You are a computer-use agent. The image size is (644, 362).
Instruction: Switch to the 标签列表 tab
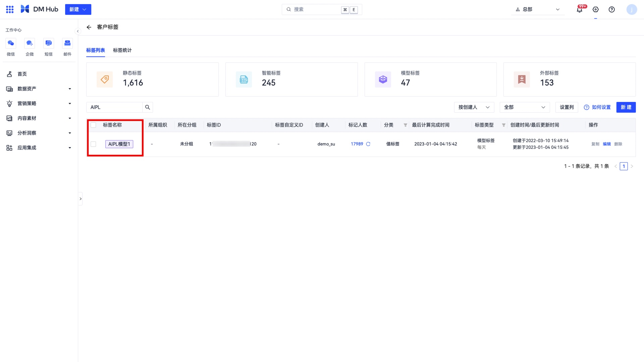click(96, 50)
